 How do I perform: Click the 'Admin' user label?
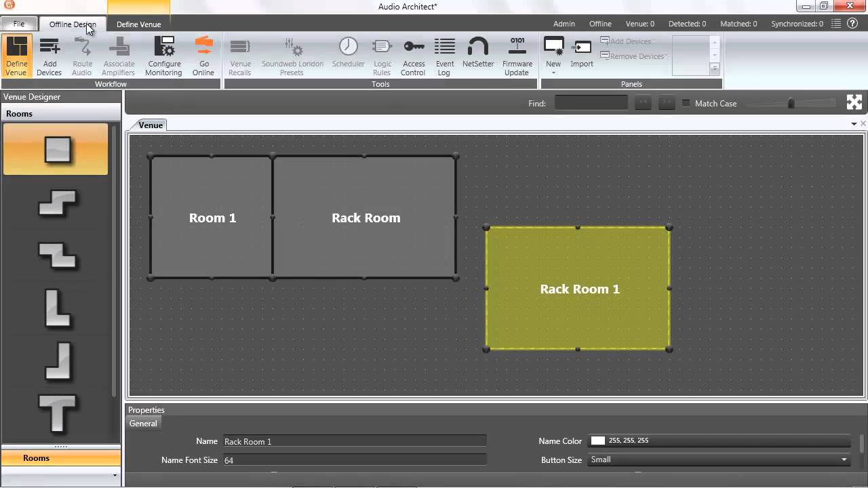pyautogui.click(x=564, y=24)
